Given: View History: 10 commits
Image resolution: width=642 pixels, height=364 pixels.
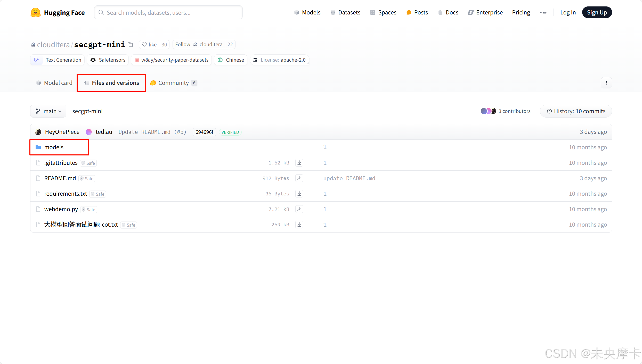Looking at the screenshot, I should pos(576,111).
